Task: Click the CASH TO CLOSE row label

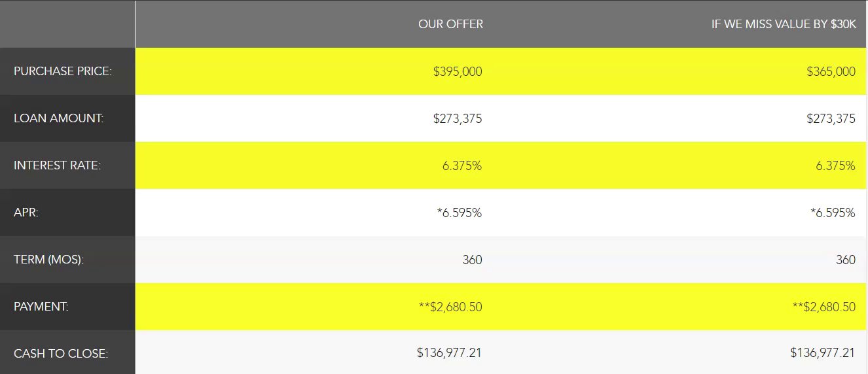Action: (x=61, y=354)
